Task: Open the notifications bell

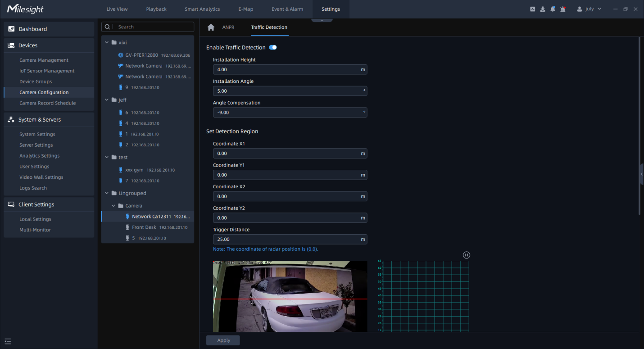Action: (553, 9)
